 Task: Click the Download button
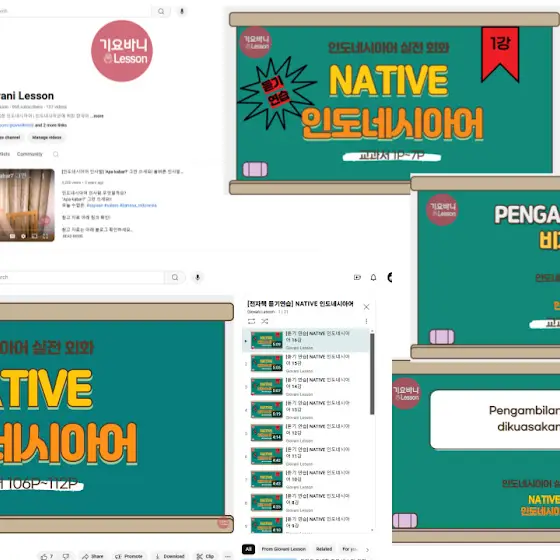point(170,556)
